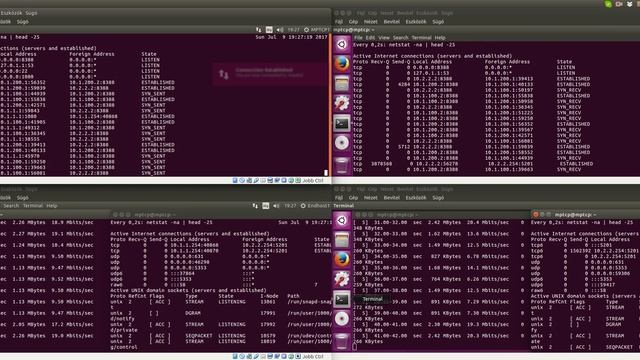Open Search menu in bottom-left VM terminal
The height and width of the screenshot is (360, 640).
point(11,206)
